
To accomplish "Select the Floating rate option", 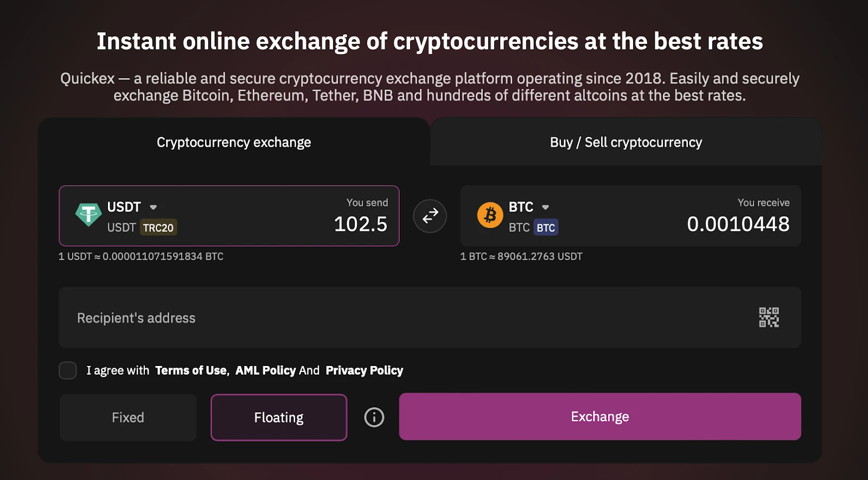I will (x=278, y=417).
